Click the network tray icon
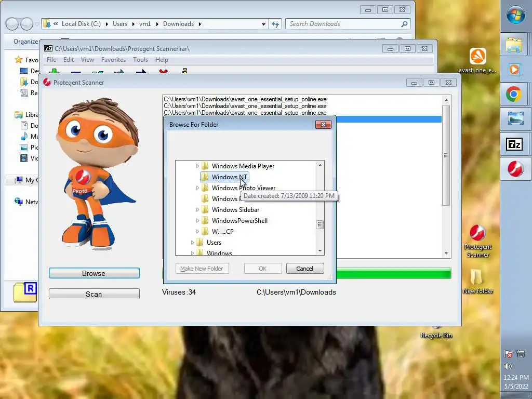Viewport: 532px width, 399px height. [x=521, y=354]
